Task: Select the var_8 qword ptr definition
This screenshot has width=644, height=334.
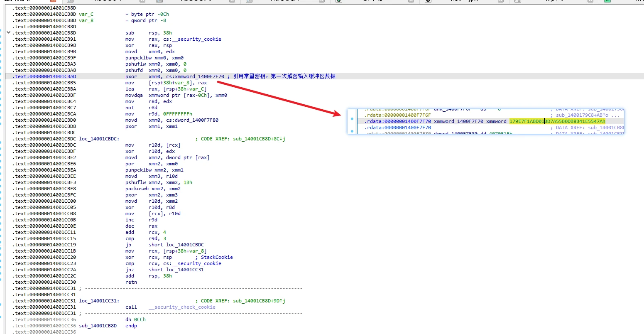Action: pyautogui.click(x=86, y=20)
